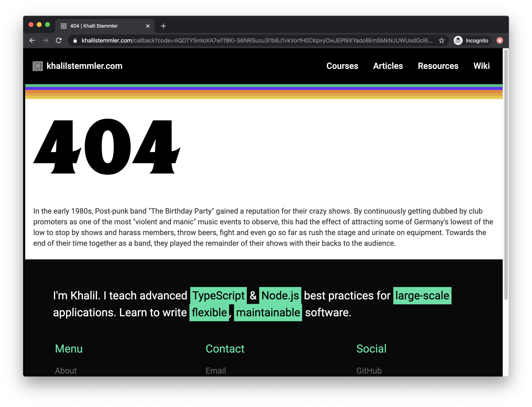
Task: Open the Wiki link
Action: click(481, 66)
